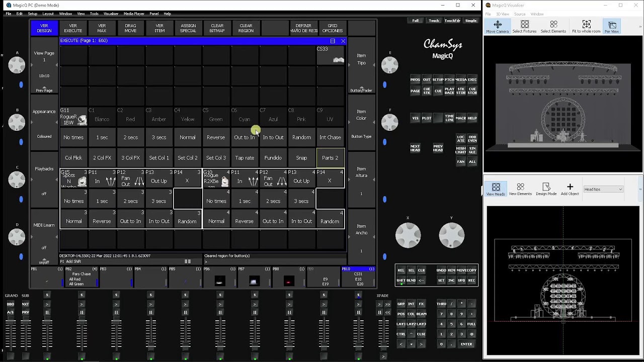Image resolution: width=644 pixels, height=362 pixels.
Task: Choose Select Fixtures tool in Visualiser
Action: coord(524,27)
